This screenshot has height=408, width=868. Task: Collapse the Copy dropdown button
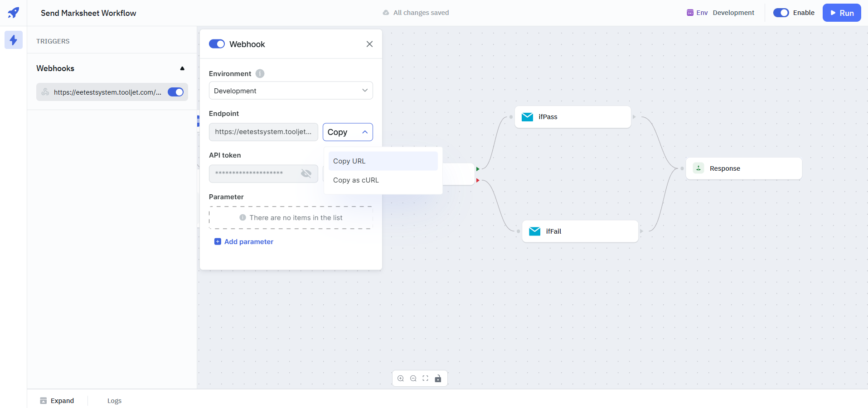click(x=347, y=132)
